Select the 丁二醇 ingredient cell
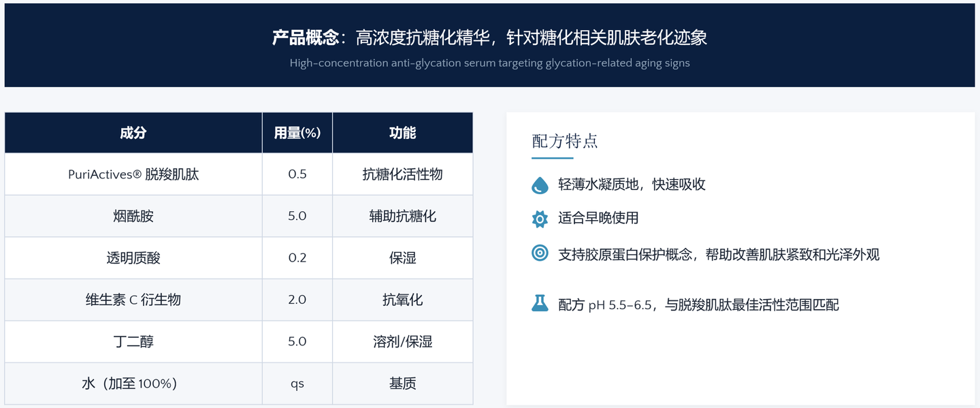980x408 pixels. [133, 341]
